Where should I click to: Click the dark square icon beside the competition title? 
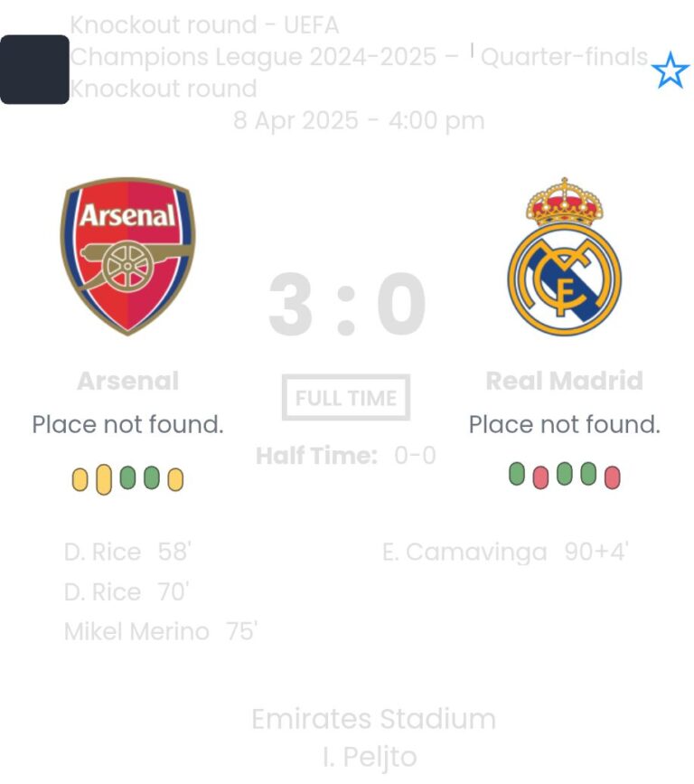tap(34, 70)
